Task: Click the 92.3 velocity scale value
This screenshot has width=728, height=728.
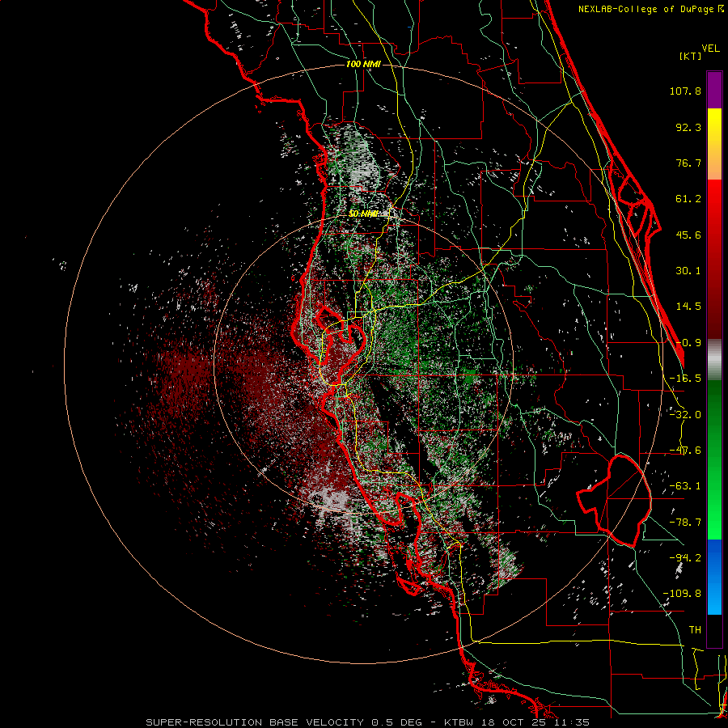Action: click(688, 127)
